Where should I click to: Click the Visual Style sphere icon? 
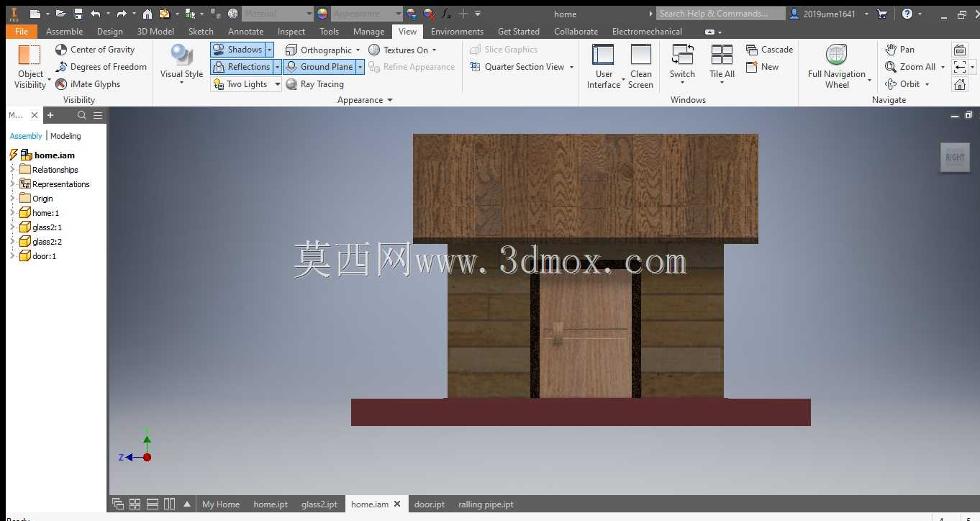point(181,55)
